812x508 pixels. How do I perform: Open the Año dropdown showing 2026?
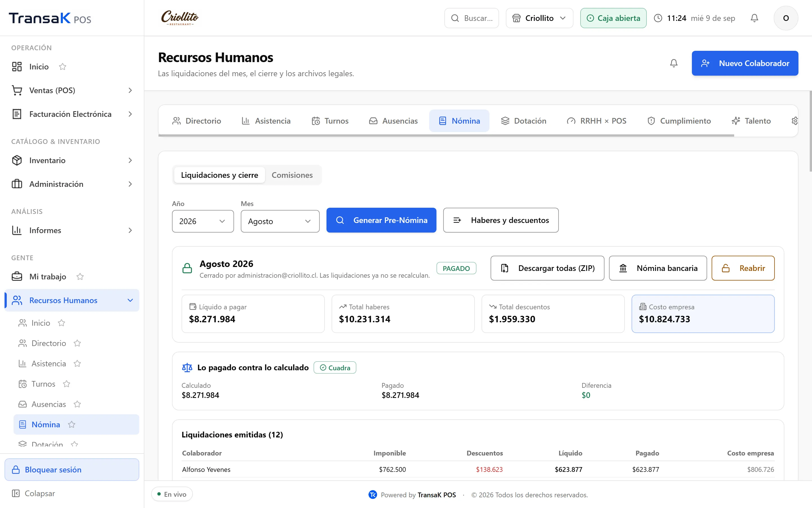[203, 221]
